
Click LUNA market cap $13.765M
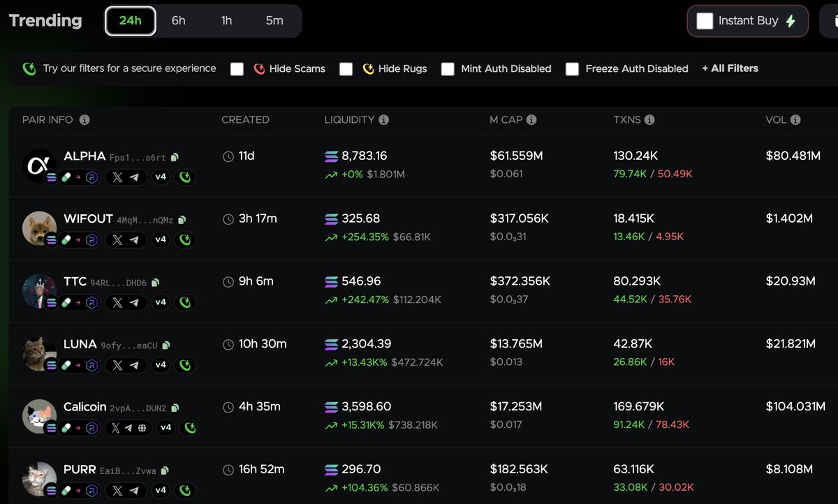(515, 344)
